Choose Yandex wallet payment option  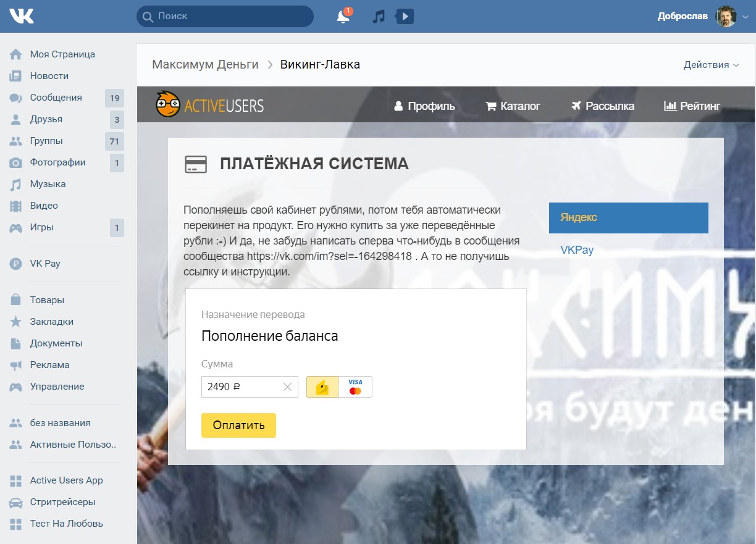pyautogui.click(x=322, y=387)
